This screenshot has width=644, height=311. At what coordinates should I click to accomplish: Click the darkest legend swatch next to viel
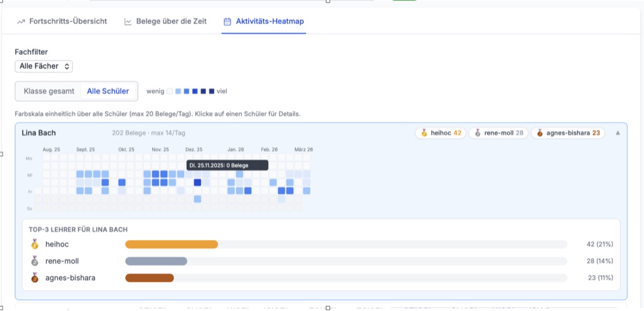click(x=211, y=91)
